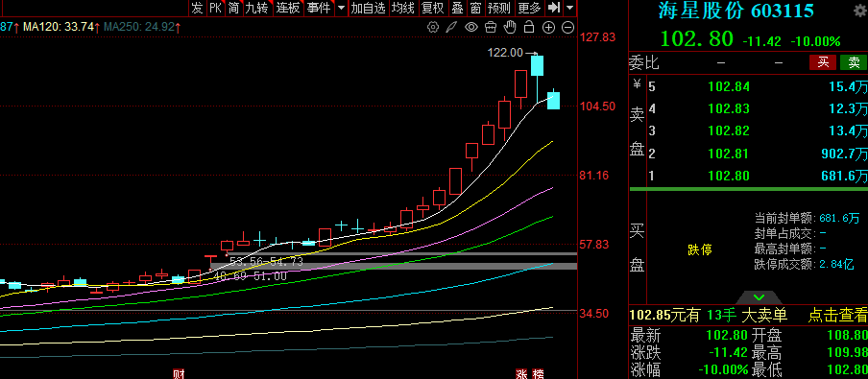Open the toolbox briefcase icon
The width and height of the screenshot is (868, 379).
coord(491,27)
